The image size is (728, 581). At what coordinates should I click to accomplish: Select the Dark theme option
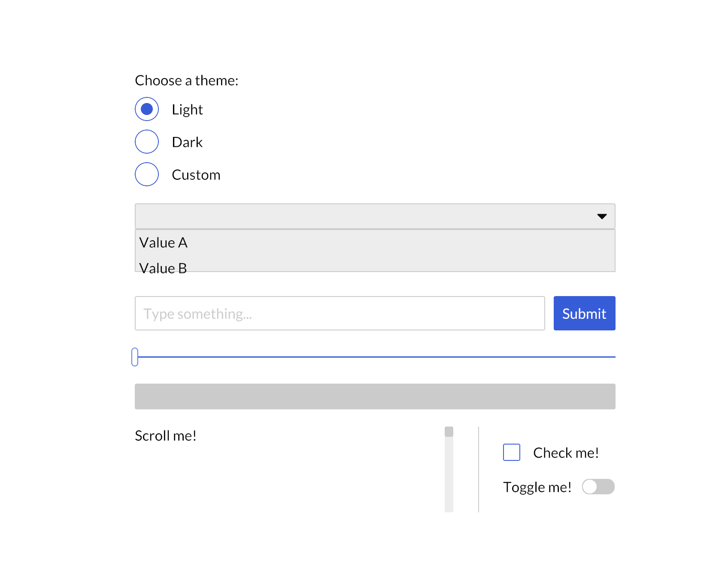[x=146, y=142]
